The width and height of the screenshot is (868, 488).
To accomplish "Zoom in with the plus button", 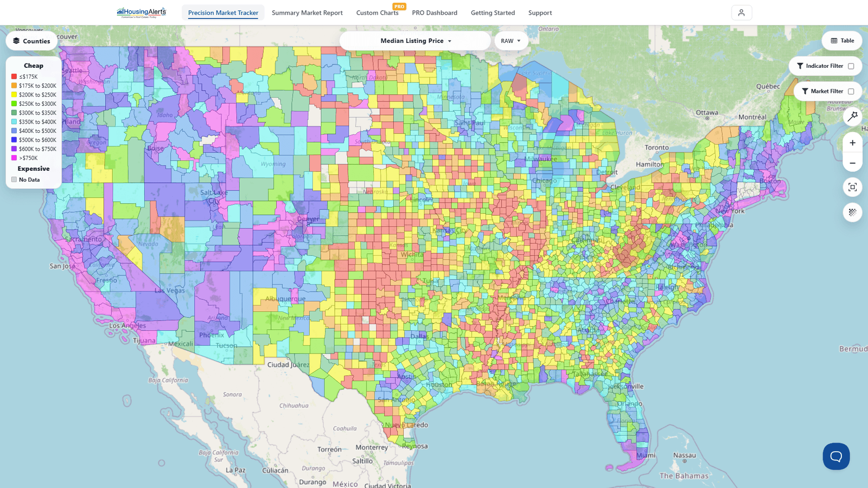I will pyautogui.click(x=853, y=143).
